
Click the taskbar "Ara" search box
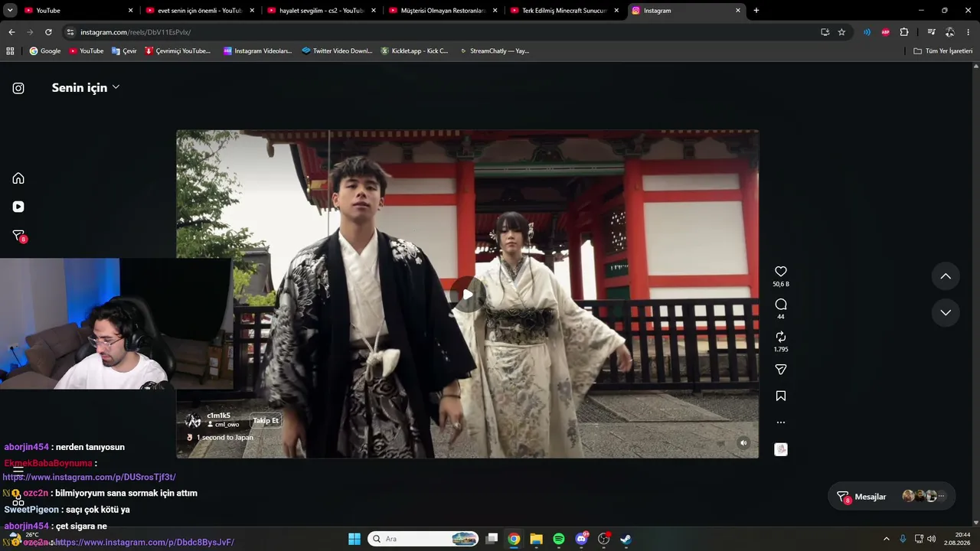point(423,539)
